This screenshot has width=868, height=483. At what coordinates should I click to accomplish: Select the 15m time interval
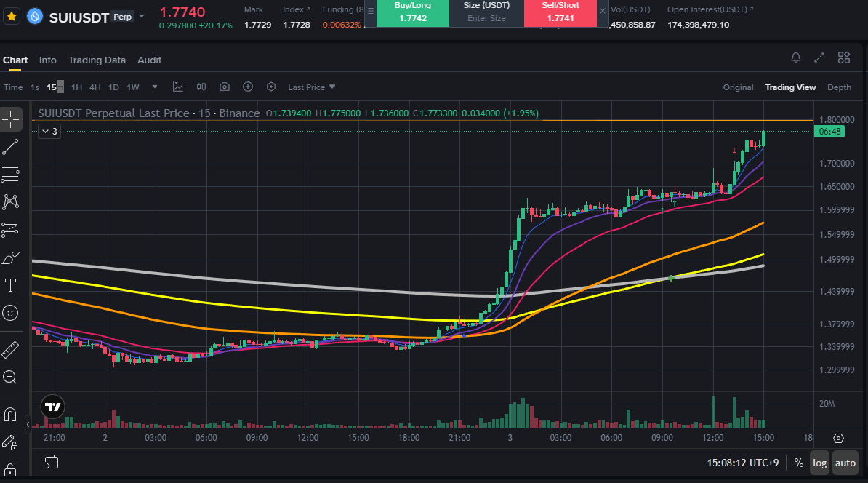pyautogui.click(x=55, y=87)
